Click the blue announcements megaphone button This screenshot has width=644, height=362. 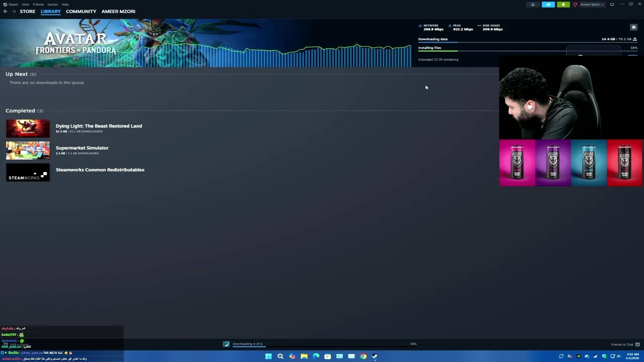click(548, 5)
